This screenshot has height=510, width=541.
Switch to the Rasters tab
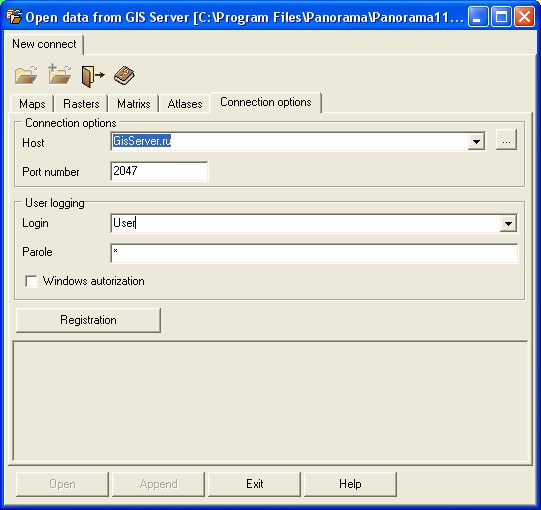tap(81, 104)
